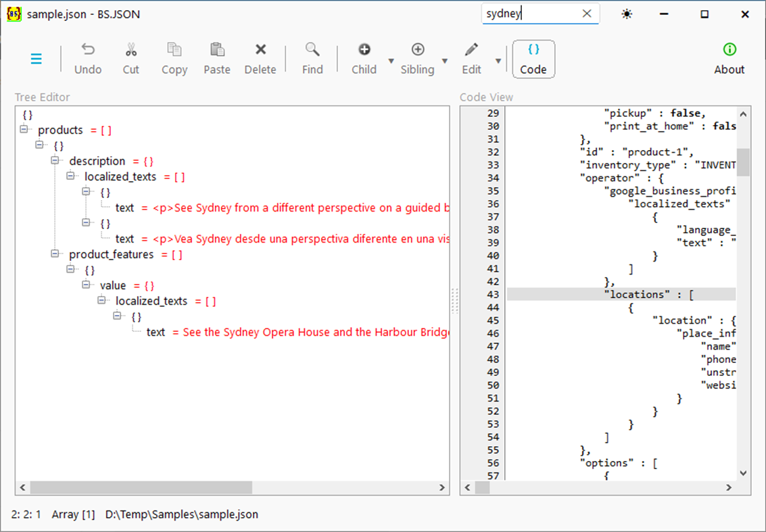Add a Sibling node
This screenshot has width=766, height=532.
417,59
